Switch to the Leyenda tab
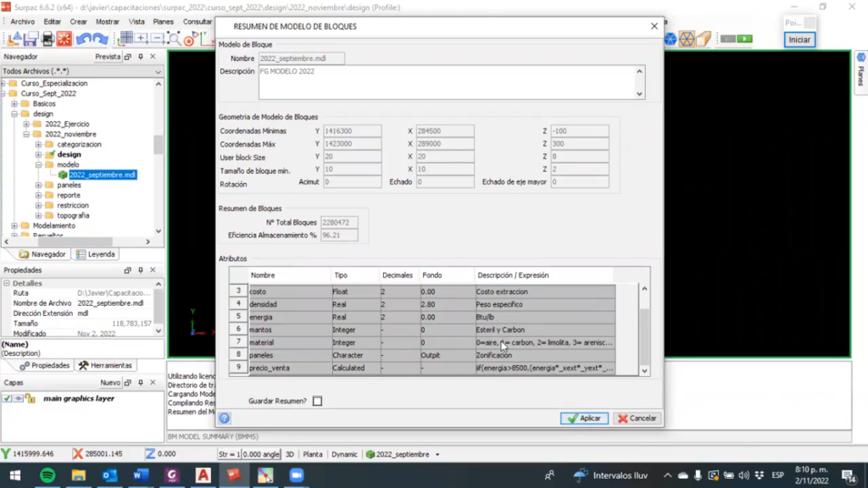868x488 pixels. 96,254
